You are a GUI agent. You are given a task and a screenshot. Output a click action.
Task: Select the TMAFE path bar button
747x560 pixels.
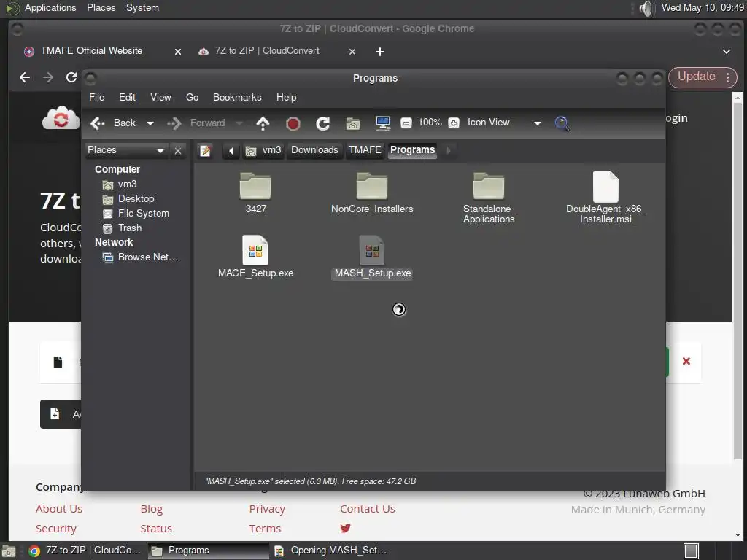click(x=365, y=150)
